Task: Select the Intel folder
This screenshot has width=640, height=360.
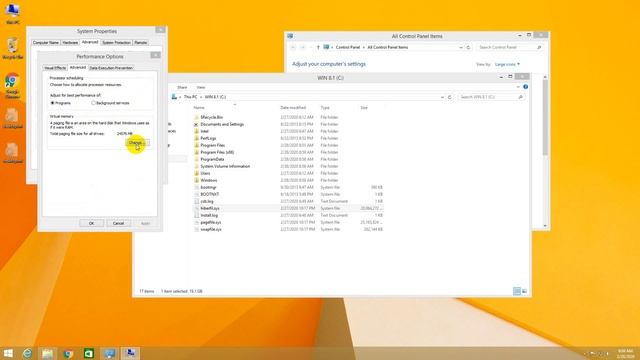Action: click(x=204, y=131)
